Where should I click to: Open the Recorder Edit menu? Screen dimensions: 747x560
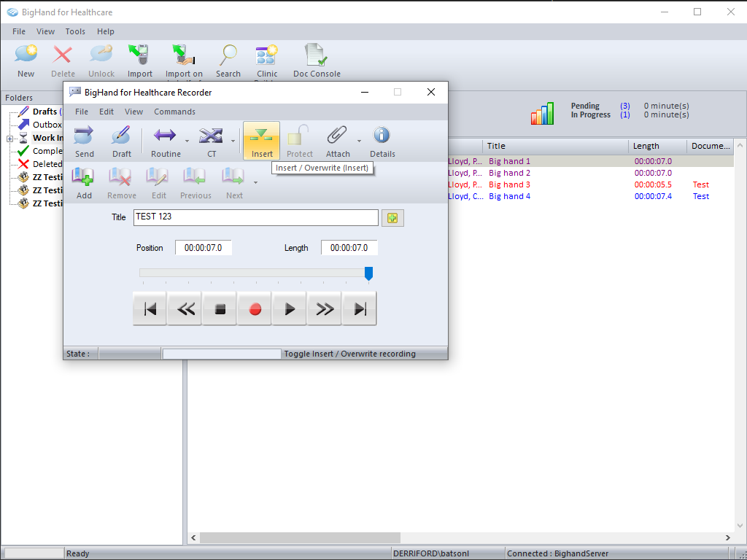coord(107,112)
